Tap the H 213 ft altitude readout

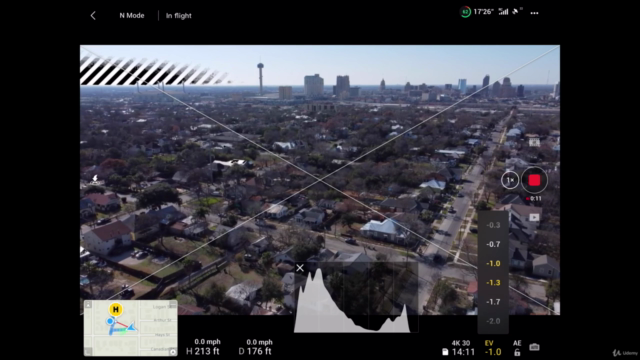[x=203, y=351]
